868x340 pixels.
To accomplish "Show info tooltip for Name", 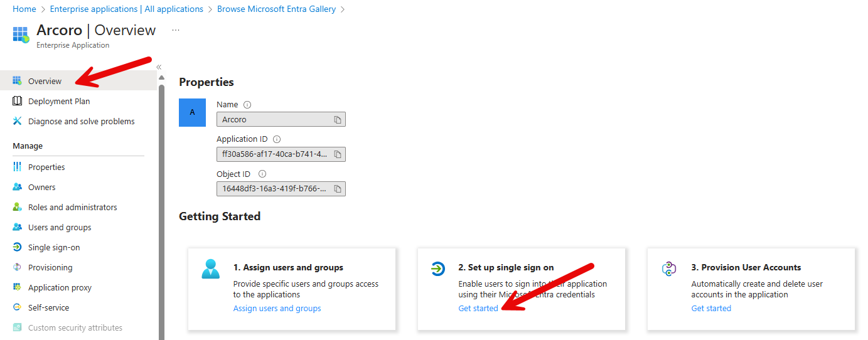I will coord(247,105).
